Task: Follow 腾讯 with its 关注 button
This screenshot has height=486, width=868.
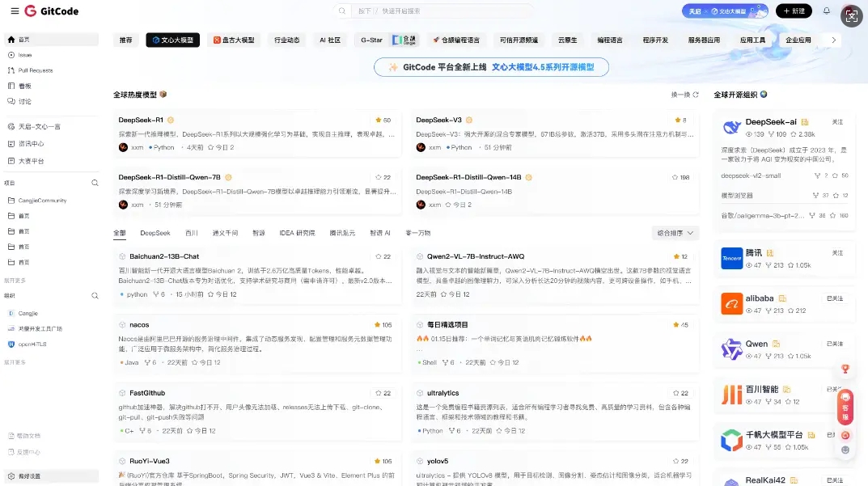Action: [x=837, y=252]
